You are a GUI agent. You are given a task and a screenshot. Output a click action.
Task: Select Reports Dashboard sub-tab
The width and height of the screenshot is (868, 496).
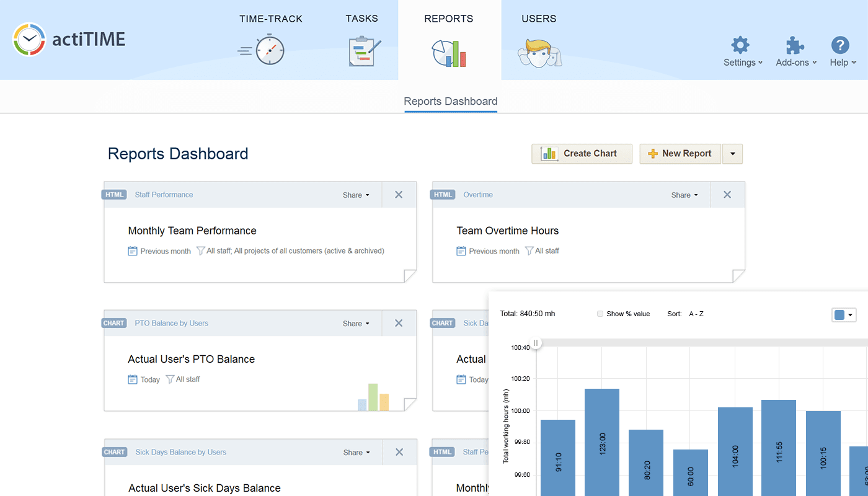tap(451, 101)
